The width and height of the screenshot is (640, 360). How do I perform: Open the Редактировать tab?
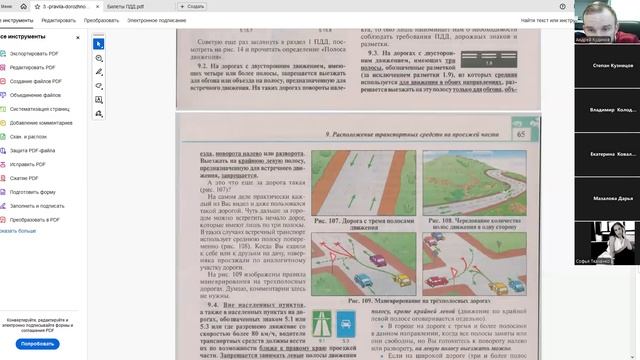tap(58, 20)
